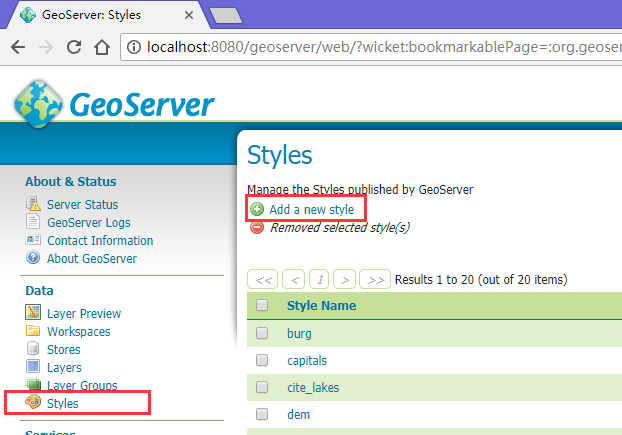This screenshot has width=622, height=435.
Task: Click the Layer Preview map icon
Action: [33, 312]
